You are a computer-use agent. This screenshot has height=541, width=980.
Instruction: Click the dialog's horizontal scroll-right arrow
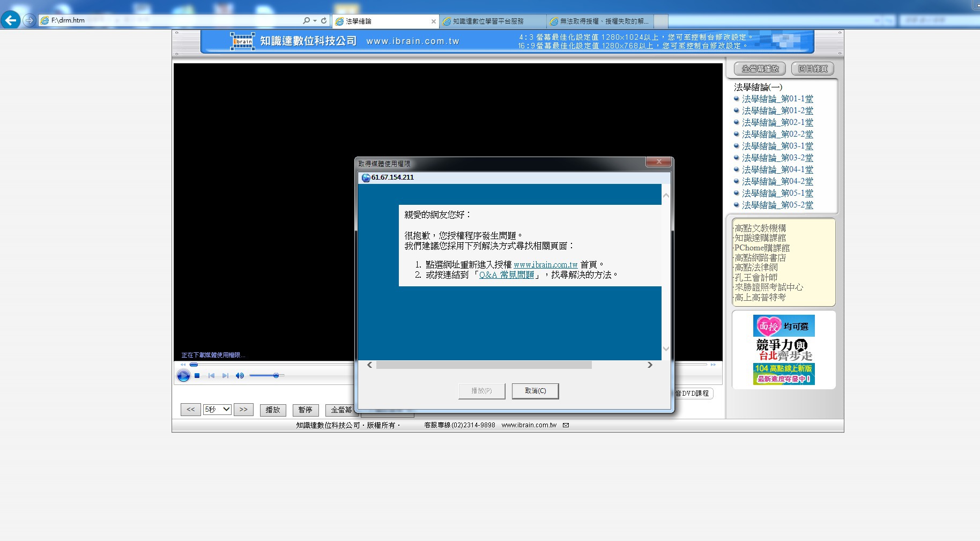650,365
